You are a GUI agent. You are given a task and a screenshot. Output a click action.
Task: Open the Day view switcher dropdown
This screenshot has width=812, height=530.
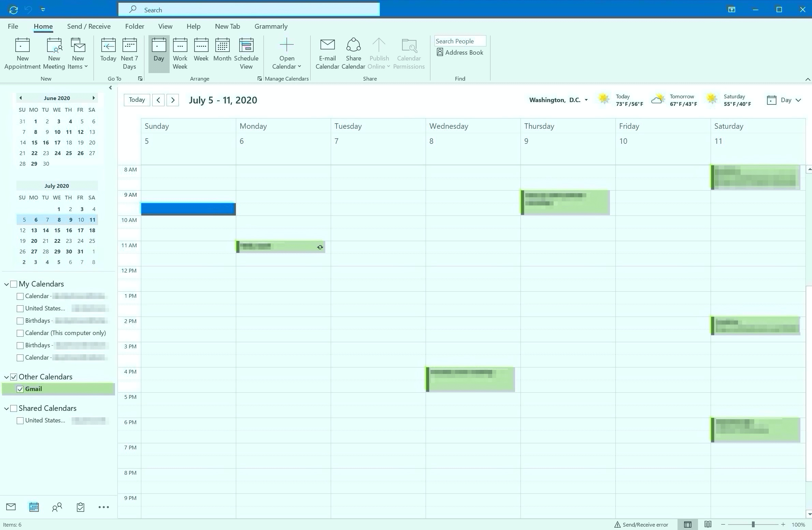pyautogui.click(x=784, y=100)
